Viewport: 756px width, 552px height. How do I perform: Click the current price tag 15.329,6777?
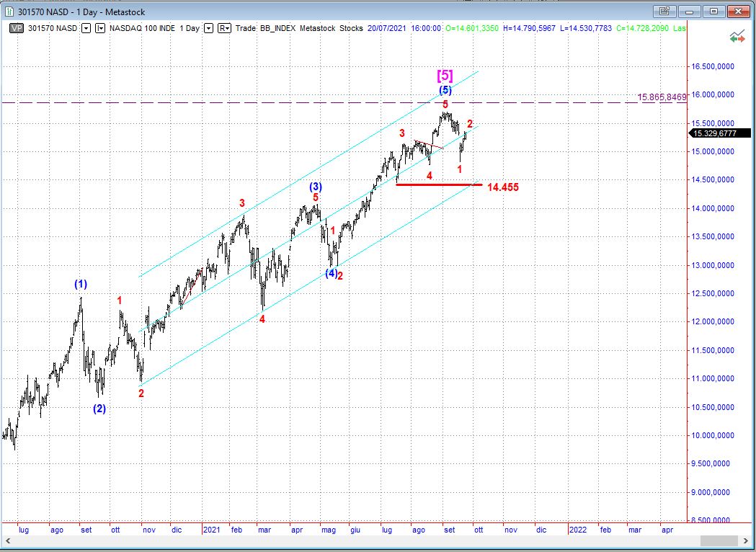721,133
